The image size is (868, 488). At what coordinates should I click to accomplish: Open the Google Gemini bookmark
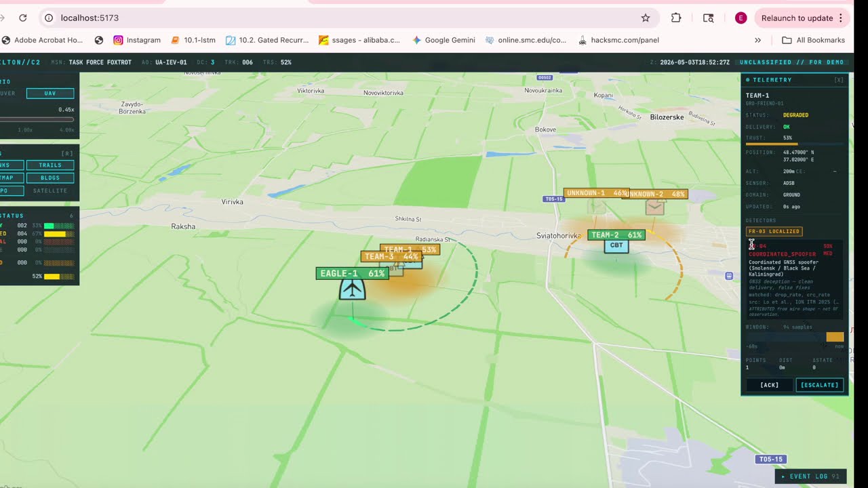(x=443, y=40)
